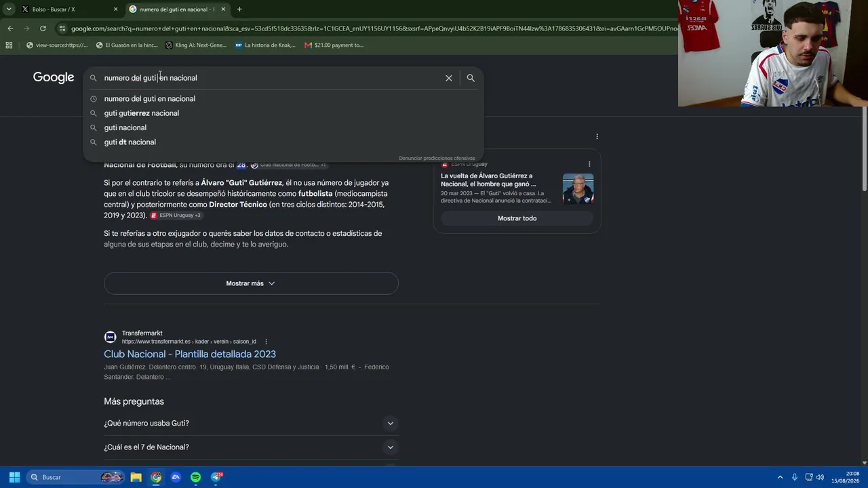Open File Explorer from the taskbar
The height and width of the screenshot is (488, 868).
(136, 477)
